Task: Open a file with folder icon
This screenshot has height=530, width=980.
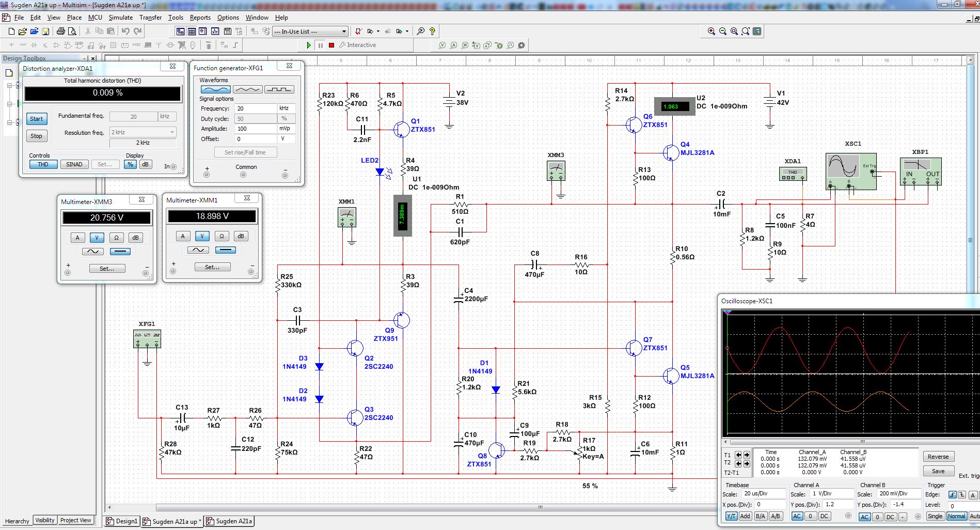Action: tap(22, 32)
